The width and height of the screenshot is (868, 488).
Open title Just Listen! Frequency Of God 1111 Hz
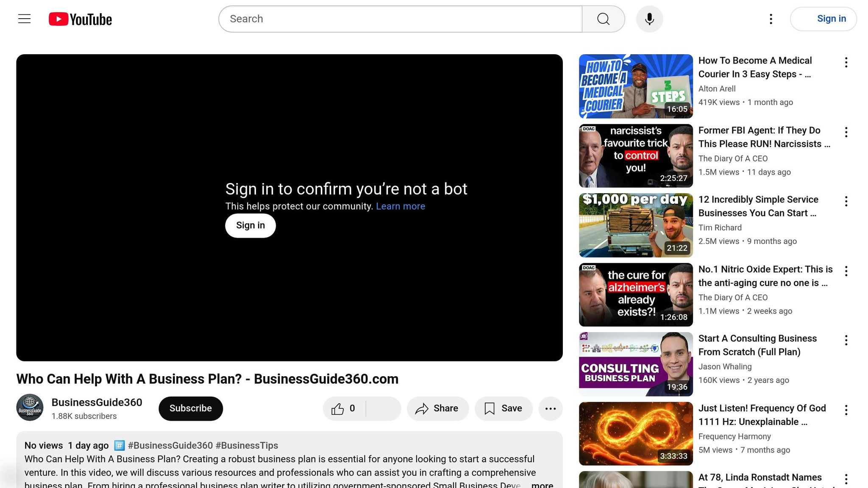pyautogui.click(x=762, y=415)
